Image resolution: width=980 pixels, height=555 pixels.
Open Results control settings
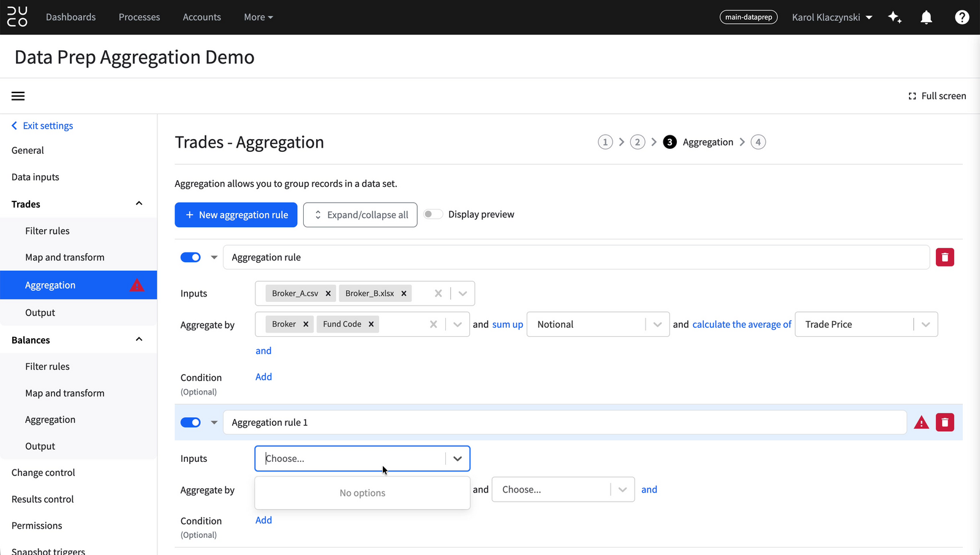[43, 499]
